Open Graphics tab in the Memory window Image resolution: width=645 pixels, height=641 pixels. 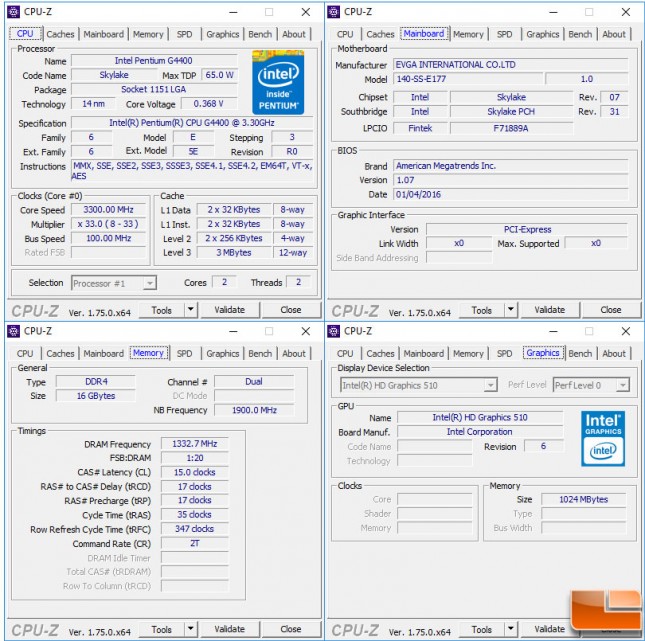(x=223, y=353)
